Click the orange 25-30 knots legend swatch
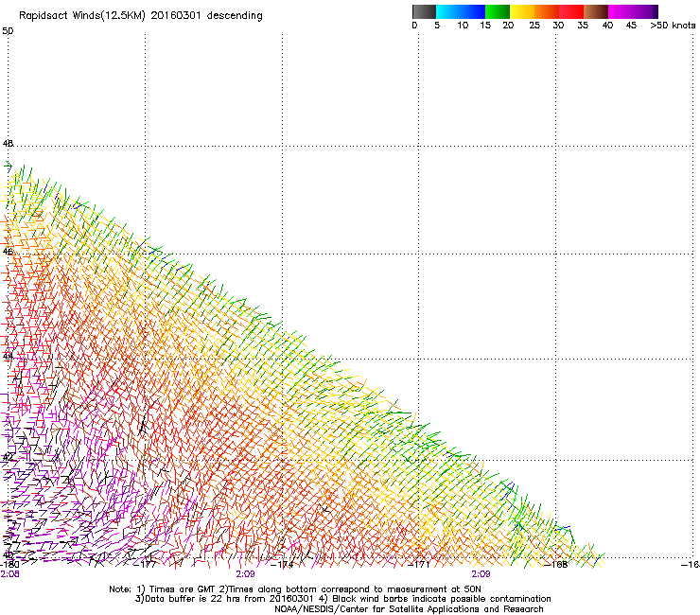This screenshot has width=700, height=615. 547,11
